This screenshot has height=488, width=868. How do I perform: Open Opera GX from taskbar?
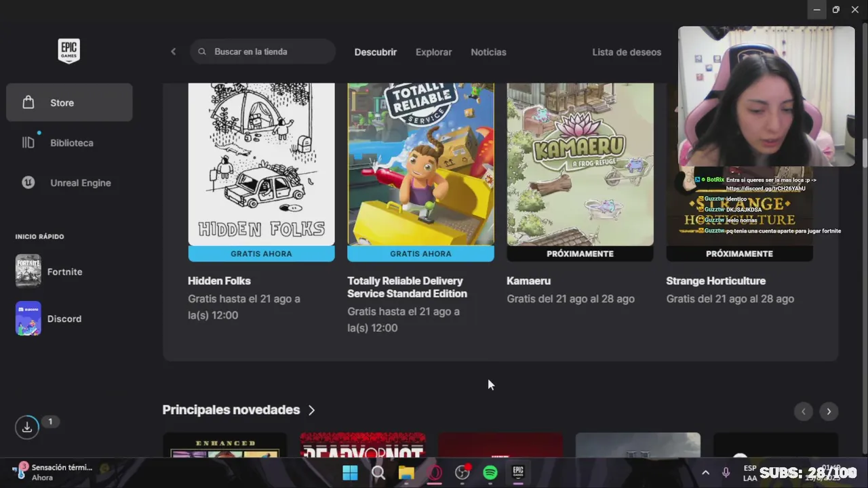[435, 472]
